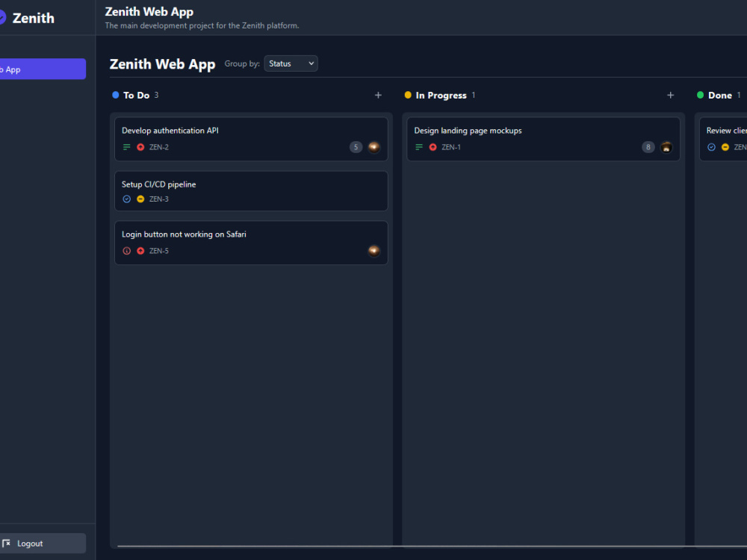The width and height of the screenshot is (747, 560).
Task: Click the story type icon on ZEN-1
Action: pyautogui.click(x=419, y=147)
